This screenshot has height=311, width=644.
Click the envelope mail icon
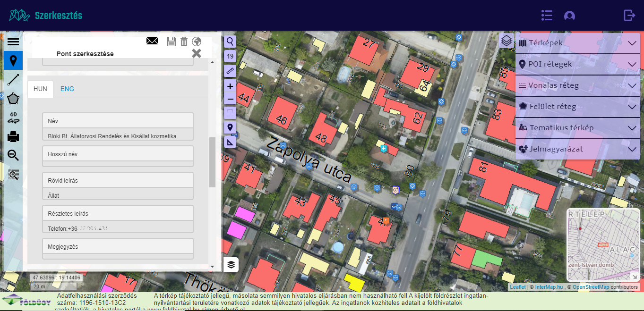pos(152,41)
